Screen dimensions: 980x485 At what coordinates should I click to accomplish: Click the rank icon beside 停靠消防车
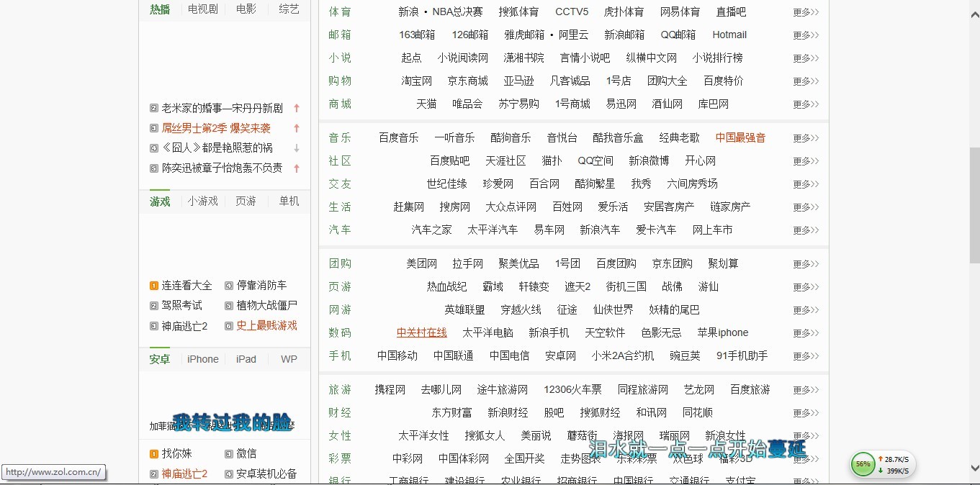[229, 286]
